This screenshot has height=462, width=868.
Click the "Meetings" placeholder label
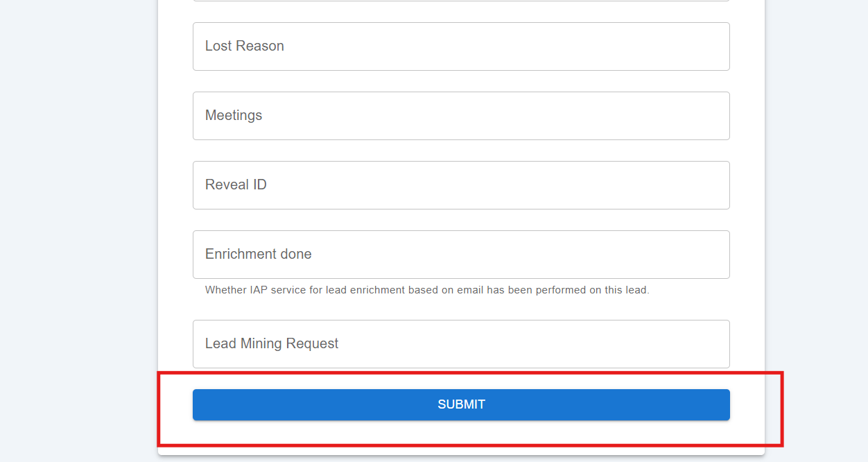(234, 116)
